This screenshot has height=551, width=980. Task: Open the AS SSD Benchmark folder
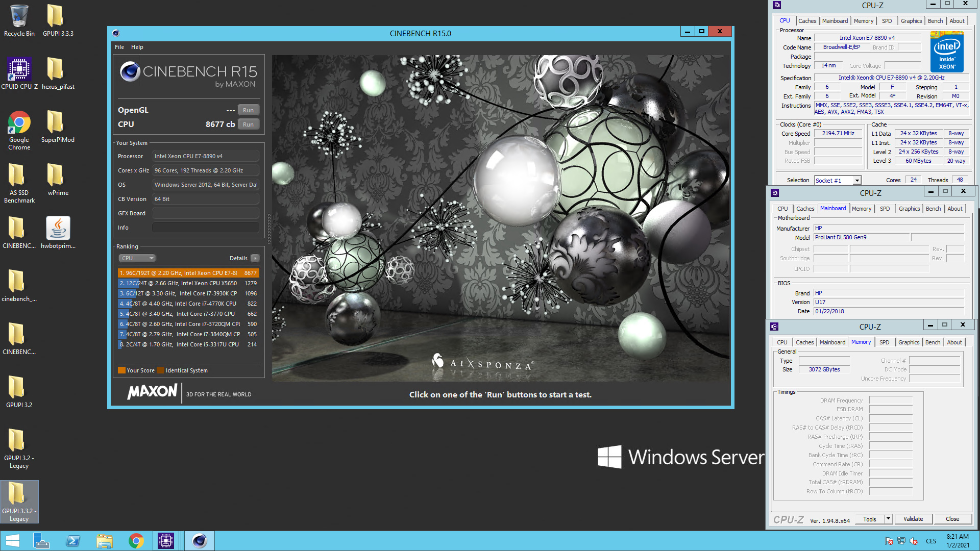19,184
